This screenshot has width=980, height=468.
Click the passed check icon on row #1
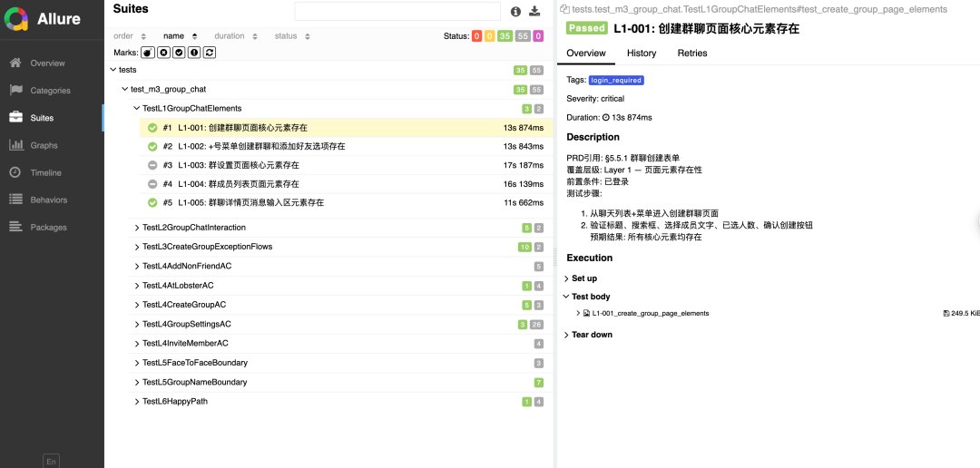[152, 128]
